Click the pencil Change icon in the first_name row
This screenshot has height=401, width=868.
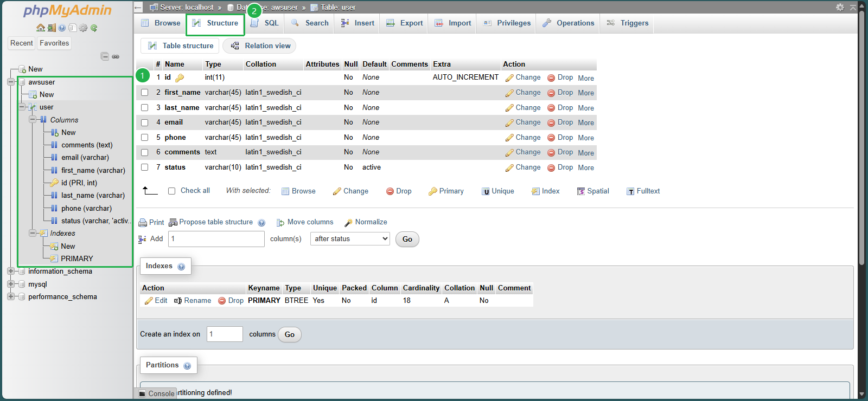[509, 93]
